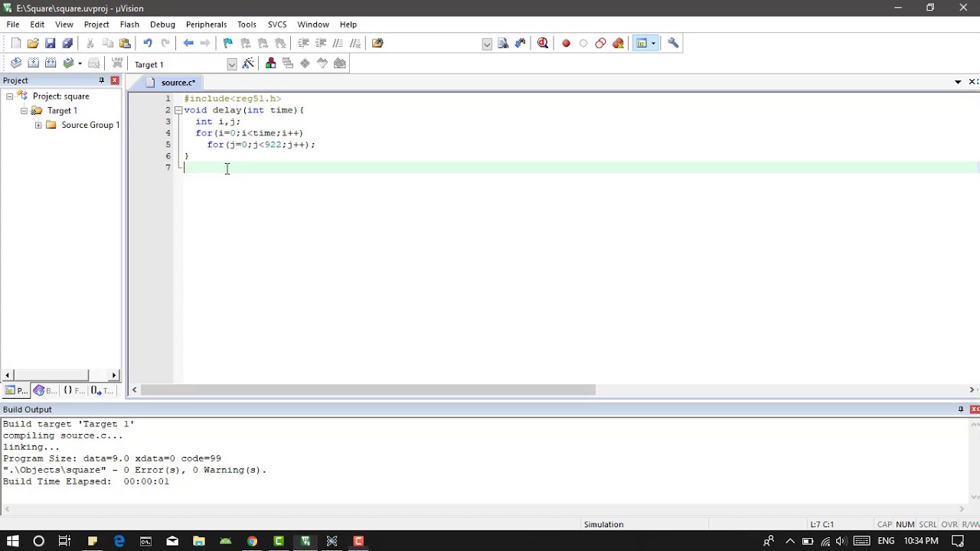980x551 pixels.
Task: Open the Configuration wrench
Action: (673, 44)
